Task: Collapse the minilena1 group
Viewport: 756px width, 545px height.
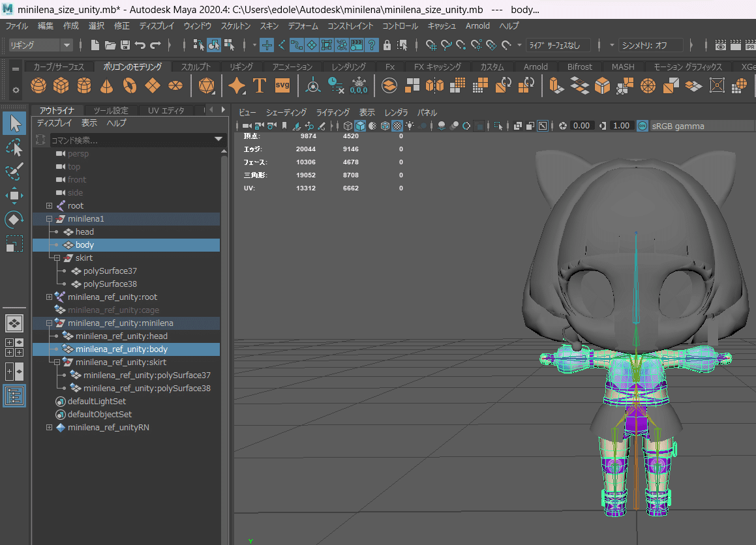Action: 49,219
